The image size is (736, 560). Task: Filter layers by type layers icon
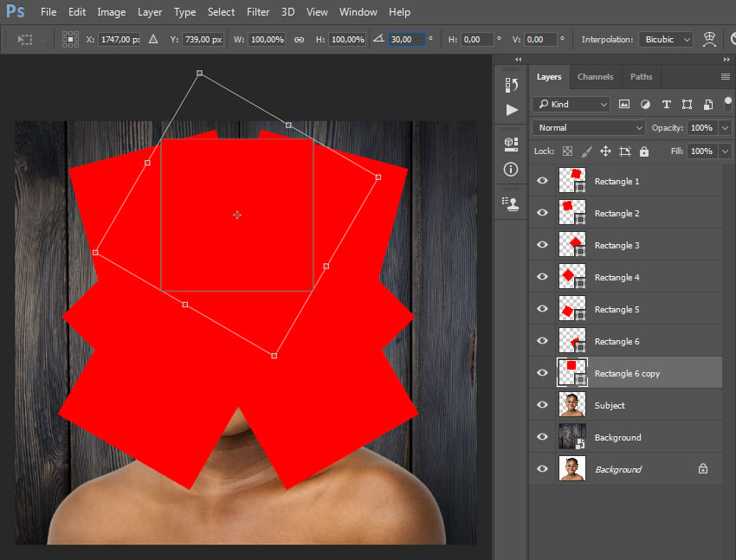pos(666,104)
